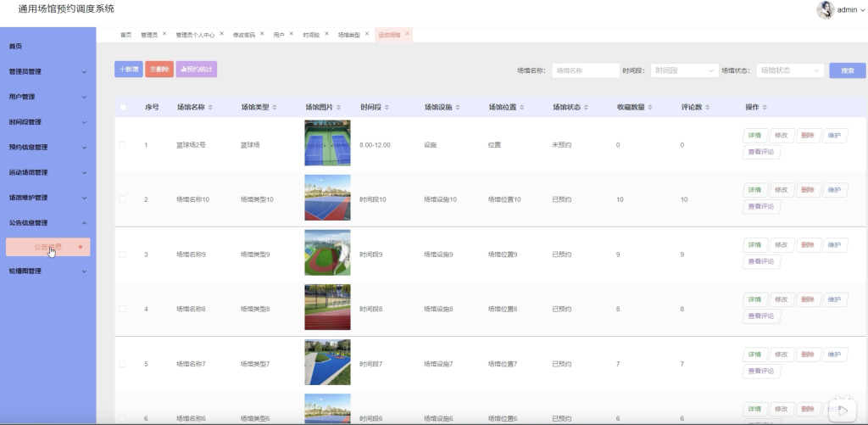Switch to the 管理员 tab
The width and height of the screenshot is (868, 425).
click(x=149, y=35)
